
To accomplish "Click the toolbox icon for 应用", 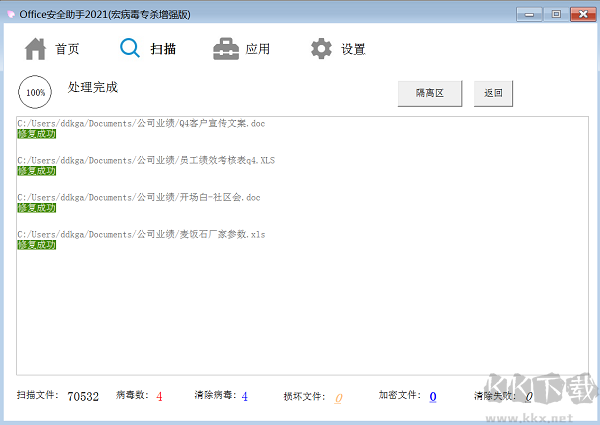I will point(226,49).
